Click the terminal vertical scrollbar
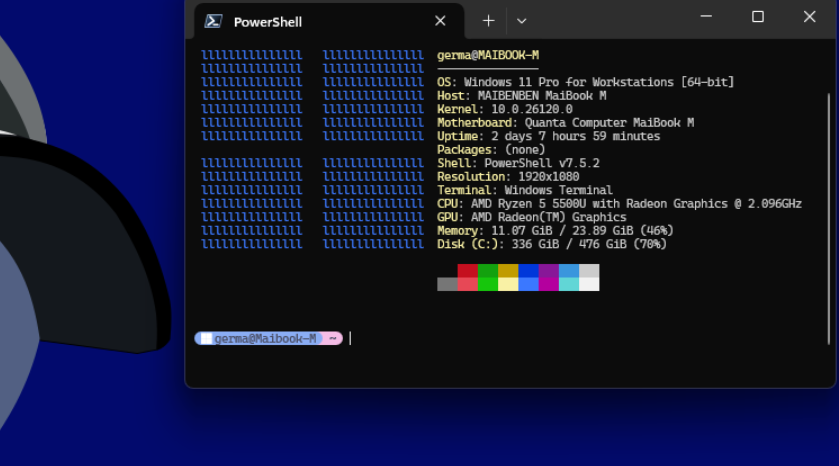Viewport: 839px width, 466px height. [829, 218]
